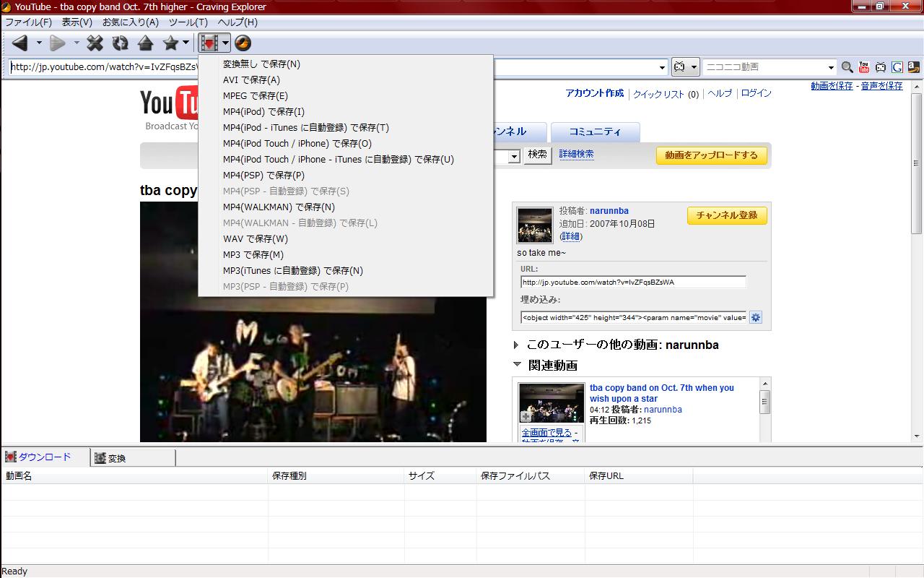Click 動画をアップロードする button

tap(711, 155)
